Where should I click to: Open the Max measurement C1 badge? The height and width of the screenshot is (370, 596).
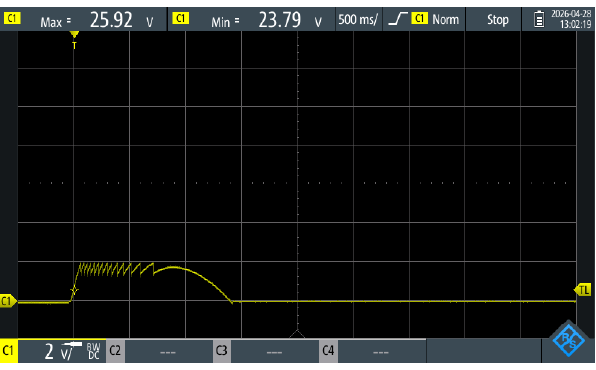click(12, 18)
